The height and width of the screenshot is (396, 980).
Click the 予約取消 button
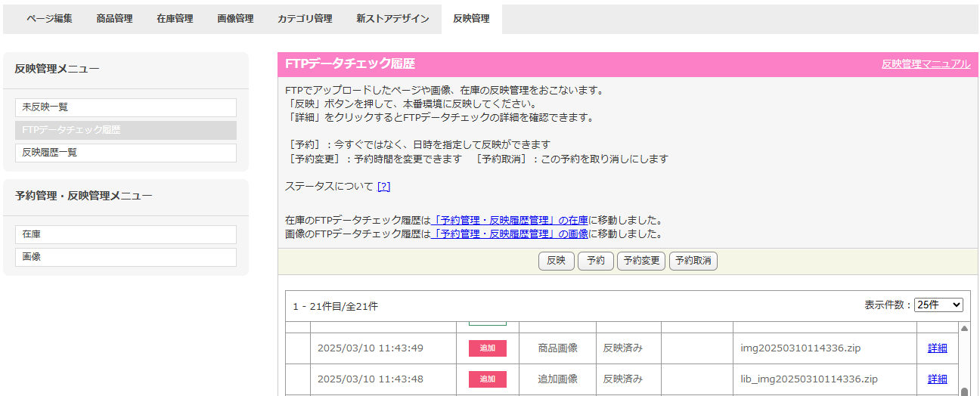[693, 261]
